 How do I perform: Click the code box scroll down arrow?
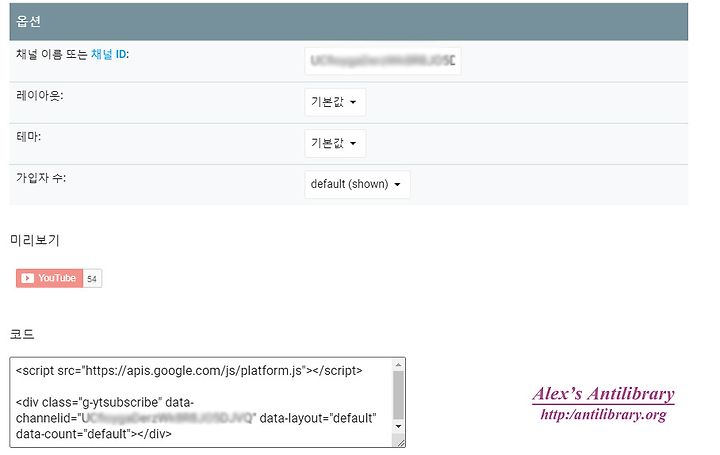[x=398, y=426]
